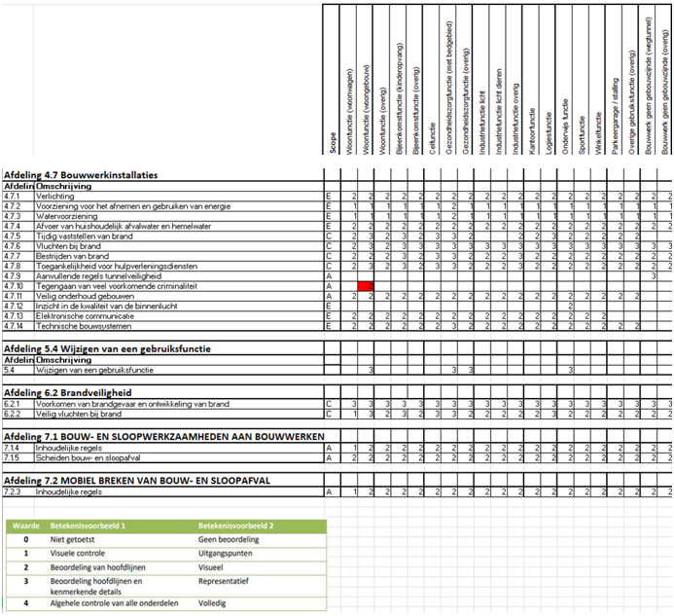Image resolution: width=674 pixels, height=616 pixels.
Task: Select the 'Verlichting' description cell
Action: tap(58, 197)
